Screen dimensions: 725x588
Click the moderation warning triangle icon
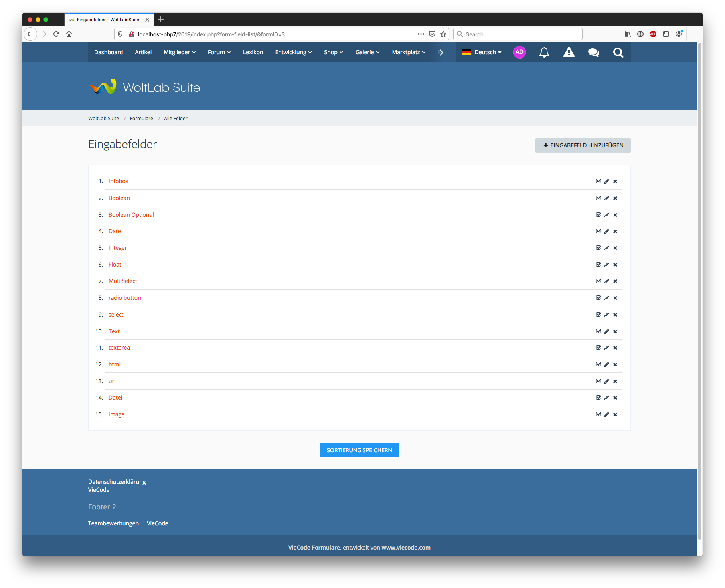pos(569,52)
